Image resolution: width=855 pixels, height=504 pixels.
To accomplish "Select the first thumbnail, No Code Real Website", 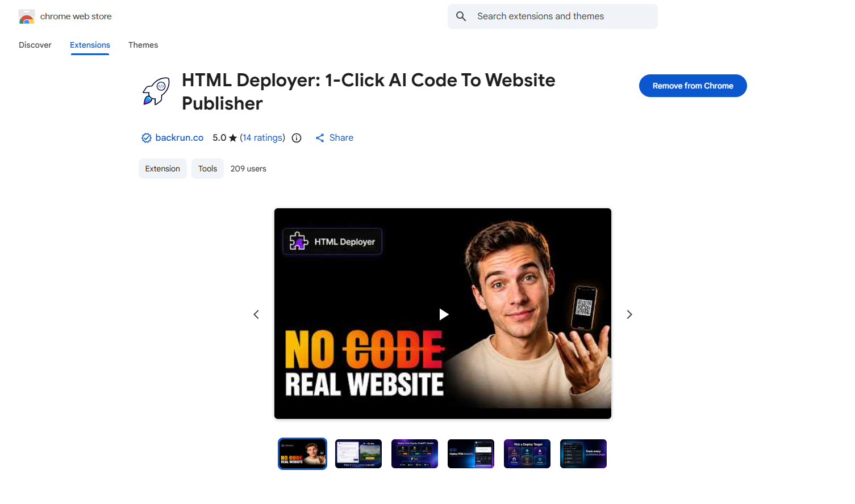I will point(302,453).
